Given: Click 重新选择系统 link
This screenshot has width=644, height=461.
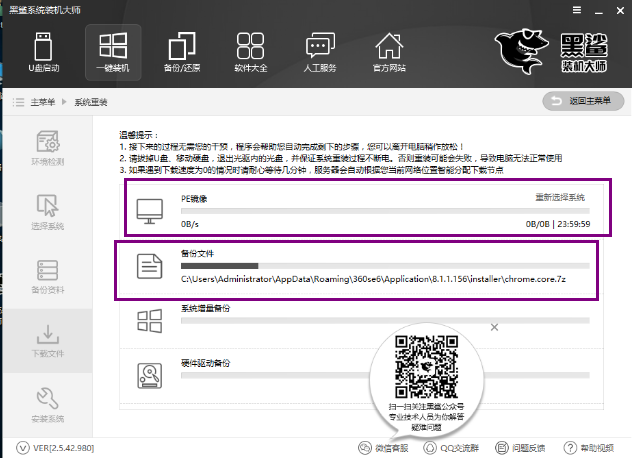Looking at the screenshot, I should pyautogui.click(x=560, y=198).
